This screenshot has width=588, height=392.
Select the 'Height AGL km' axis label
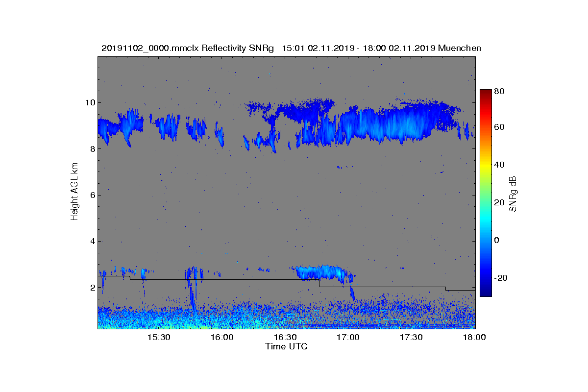pyautogui.click(x=74, y=192)
